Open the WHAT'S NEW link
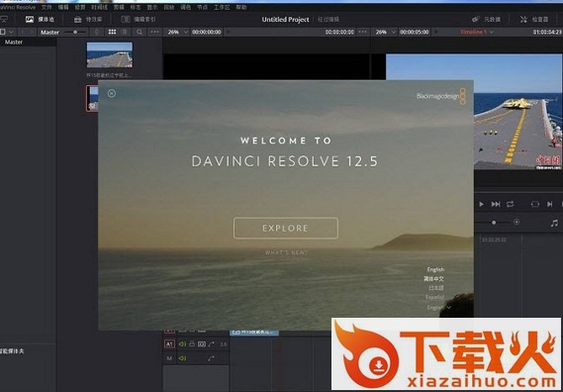563x392 pixels. 286,252
